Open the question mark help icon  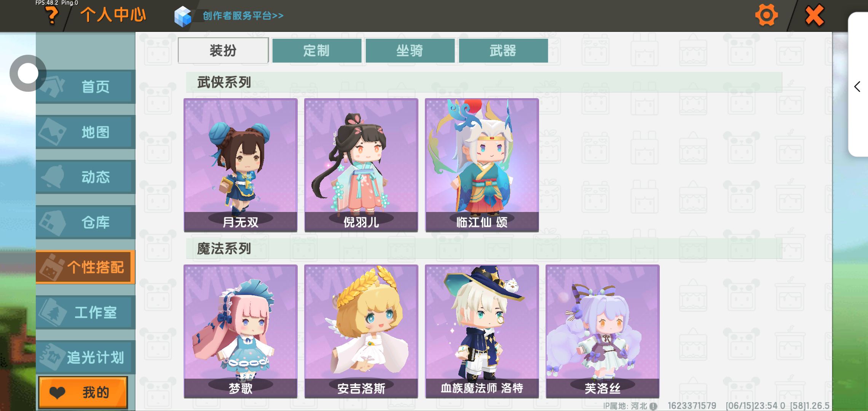pyautogui.click(x=52, y=16)
